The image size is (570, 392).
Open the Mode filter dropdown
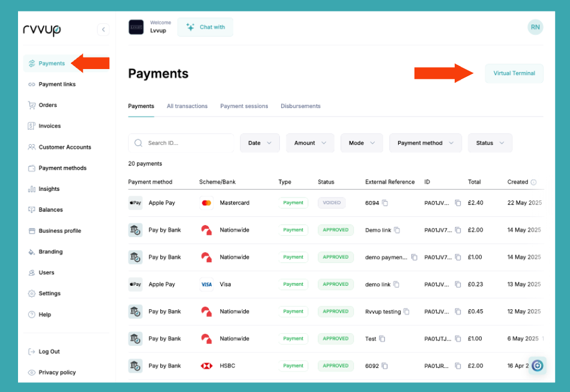click(362, 143)
